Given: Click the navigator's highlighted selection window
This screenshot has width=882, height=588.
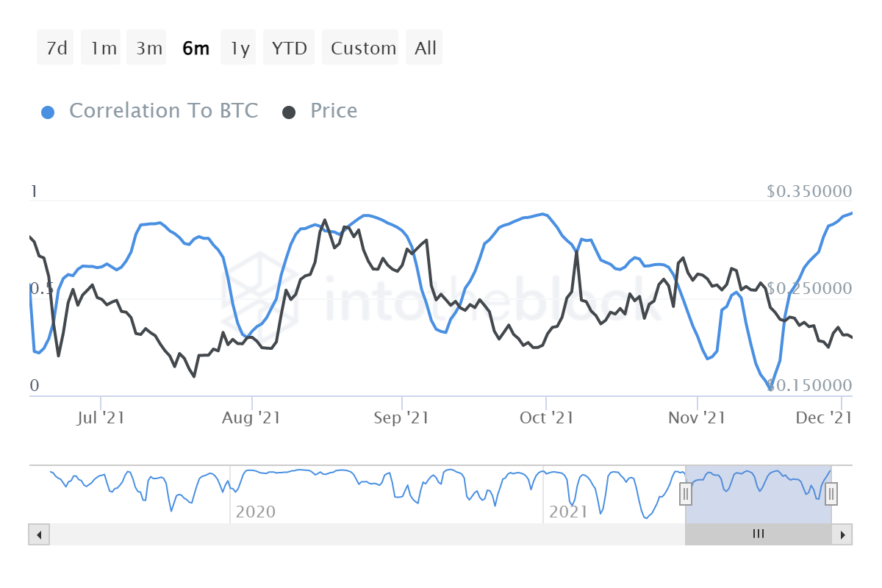Looking at the screenshot, I should [x=759, y=494].
